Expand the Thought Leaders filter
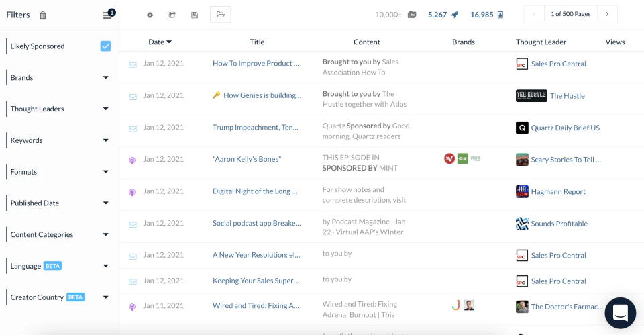The width and height of the screenshot is (644, 335). (105, 109)
